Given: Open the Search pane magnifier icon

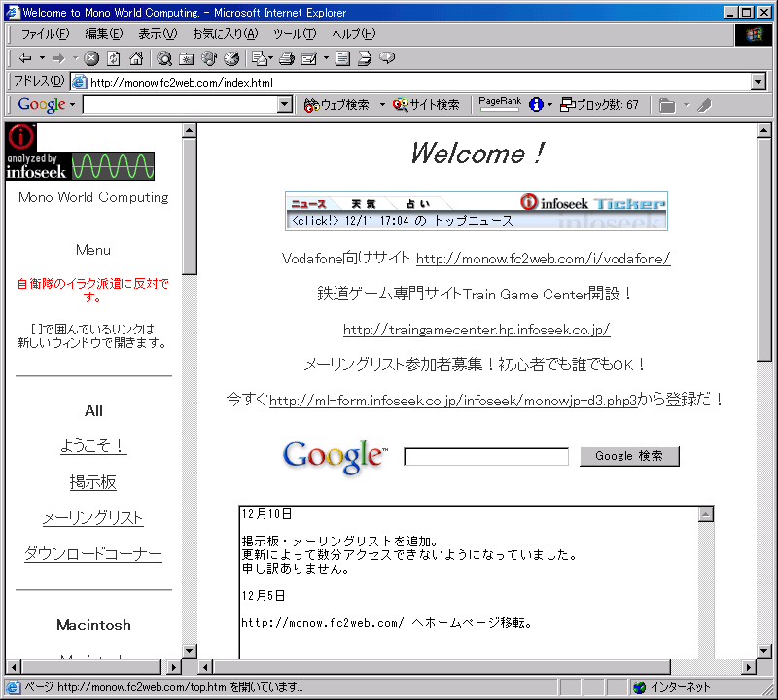Looking at the screenshot, I should click(164, 58).
